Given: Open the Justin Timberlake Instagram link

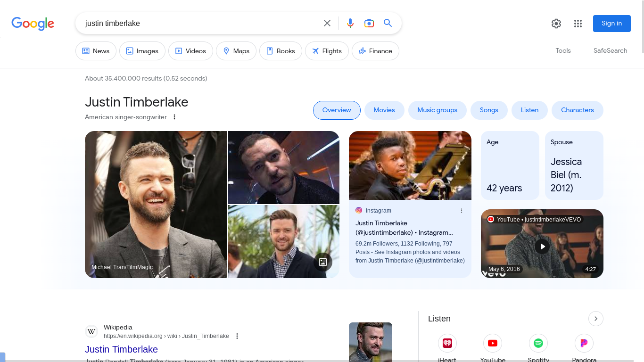Looking at the screenshot, I should coord(404,228).
